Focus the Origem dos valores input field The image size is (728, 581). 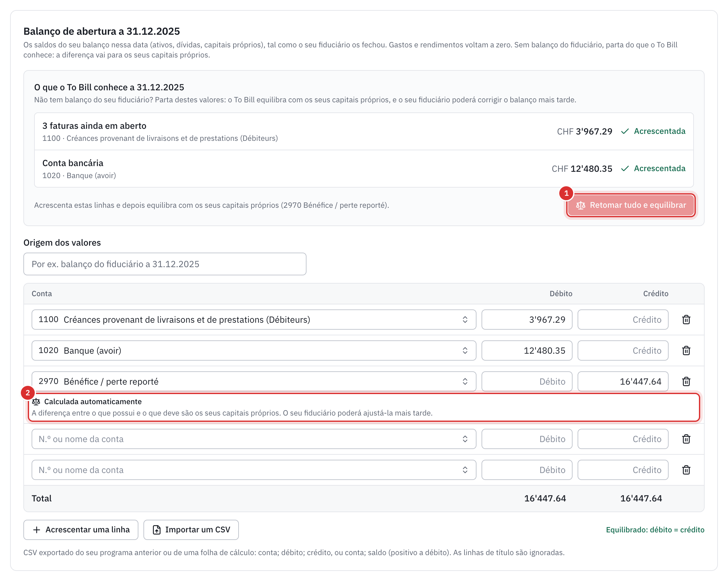click(165, 264)
